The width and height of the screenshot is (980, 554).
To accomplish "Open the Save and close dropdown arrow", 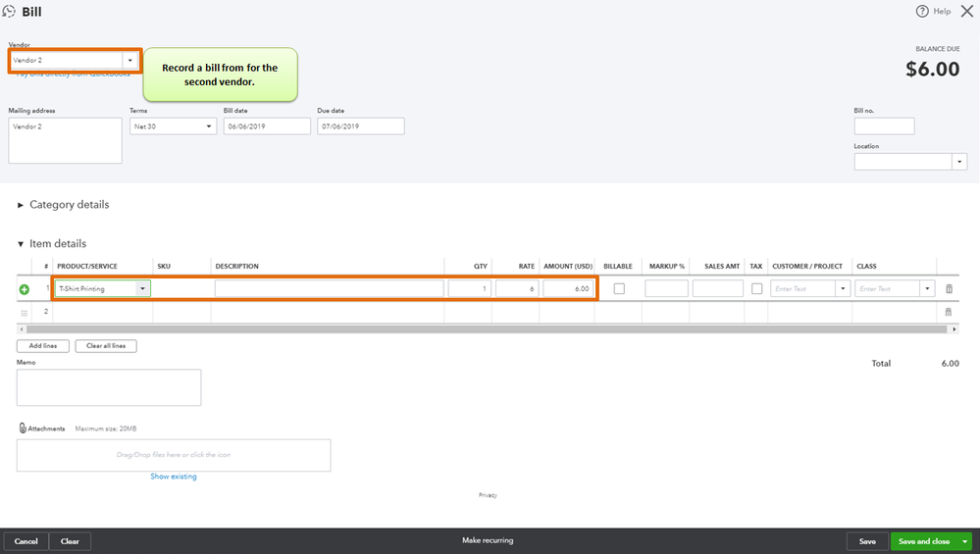I will point(965,541).
